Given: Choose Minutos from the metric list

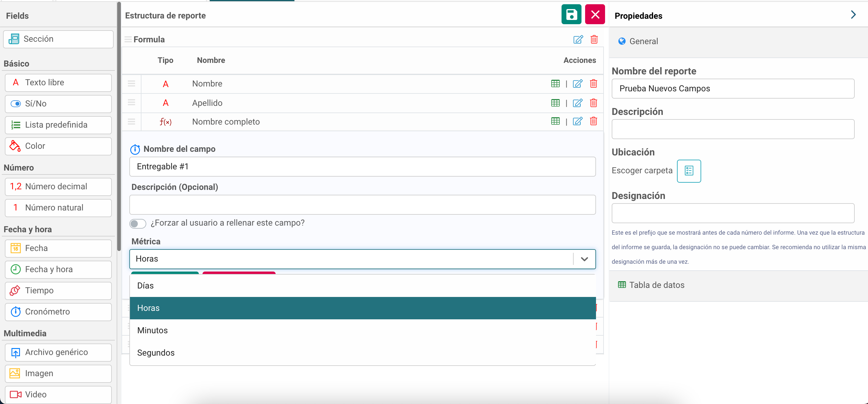Looking at the screenshot, I should coord(363,330).
